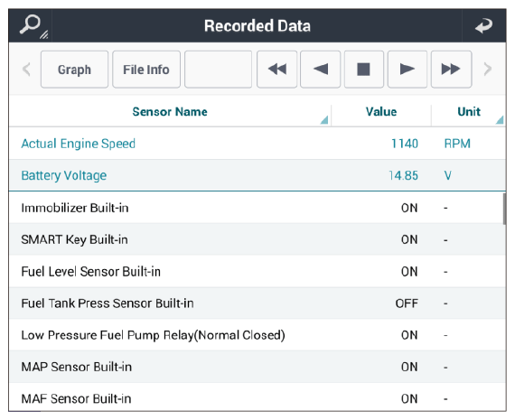
Task: Step backward one frame
Action: coord(320,70)
